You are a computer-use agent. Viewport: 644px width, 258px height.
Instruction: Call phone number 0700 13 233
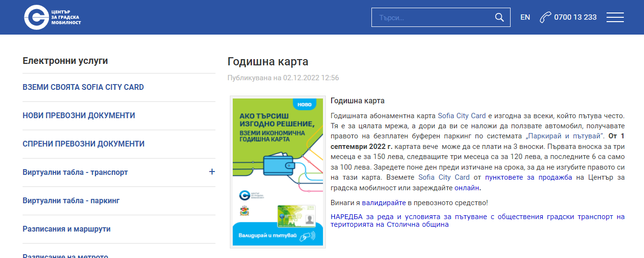click(575, 17)
